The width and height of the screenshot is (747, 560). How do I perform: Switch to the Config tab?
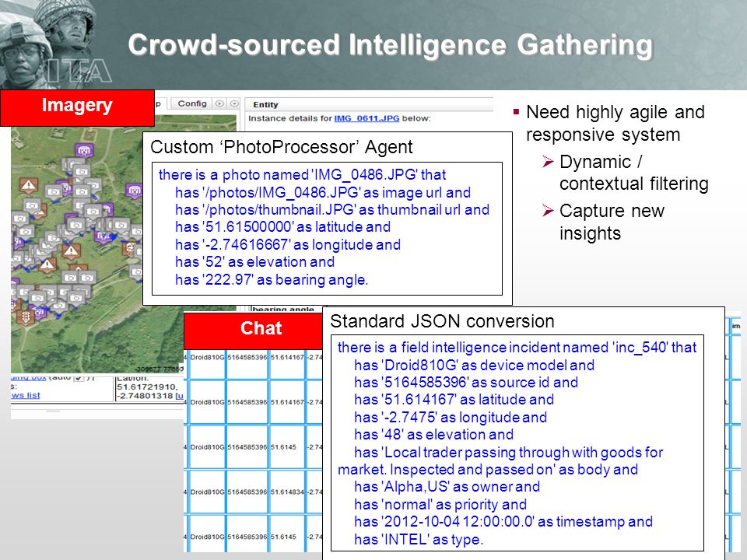(x=192, y=103)
